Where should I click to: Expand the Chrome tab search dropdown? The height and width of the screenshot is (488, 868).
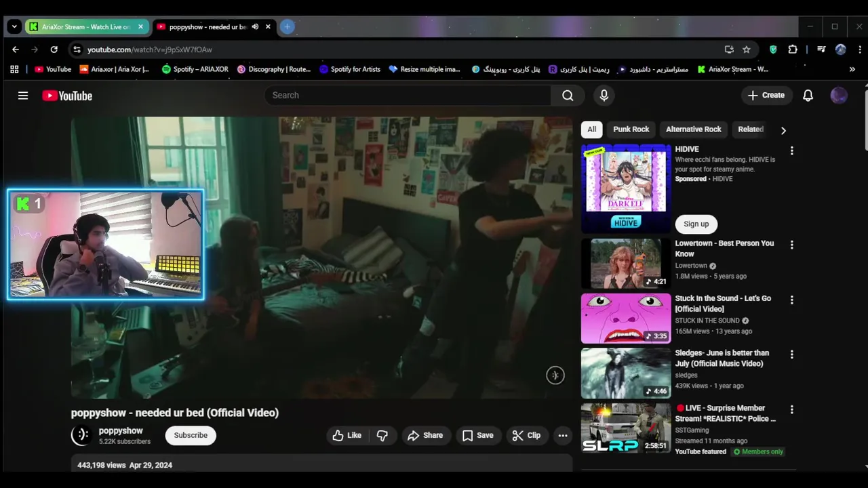14,27
